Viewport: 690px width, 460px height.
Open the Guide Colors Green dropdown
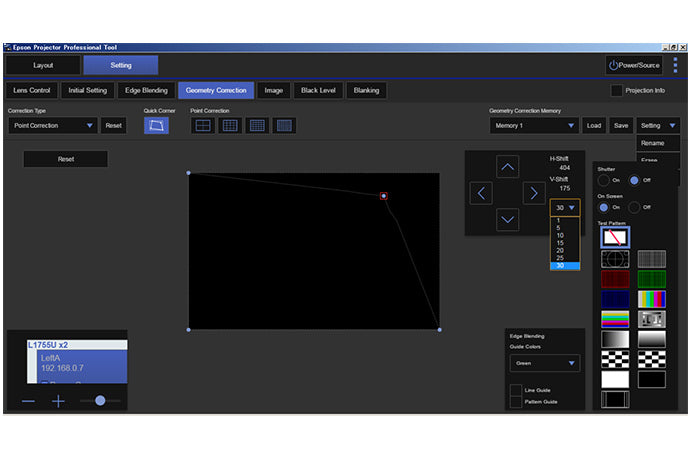pos(545,363)
